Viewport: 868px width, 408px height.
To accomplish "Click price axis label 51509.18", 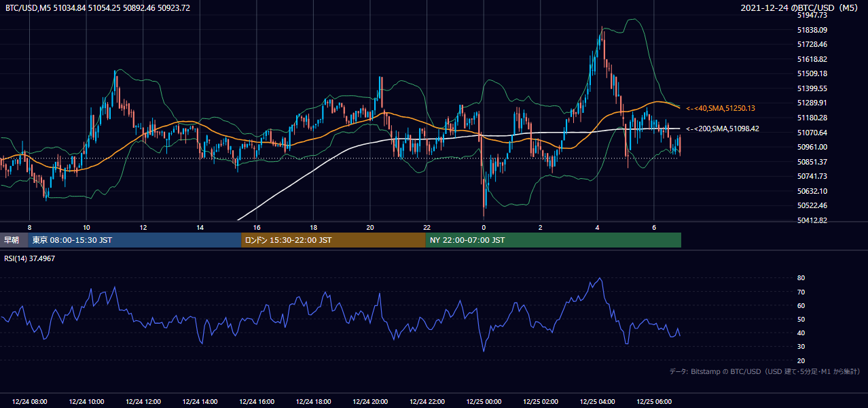I will pos(812,73).
